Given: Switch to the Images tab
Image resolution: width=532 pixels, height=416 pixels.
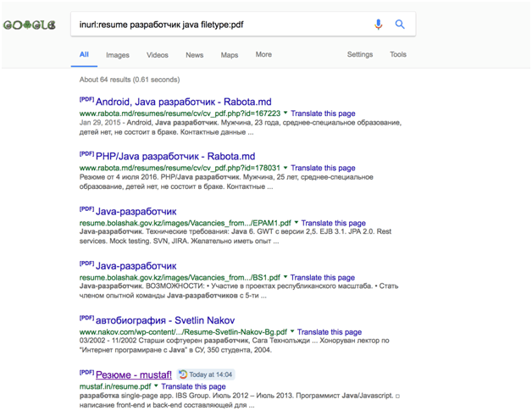Looking at the screenshot, I should click(x=118, y=55).
